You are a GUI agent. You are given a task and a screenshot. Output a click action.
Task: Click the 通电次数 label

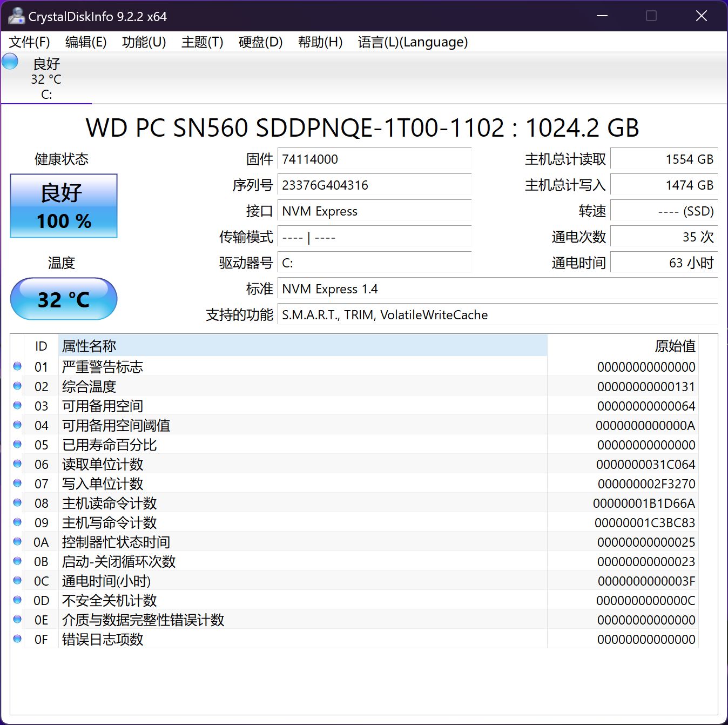click(x=579, y=237)
